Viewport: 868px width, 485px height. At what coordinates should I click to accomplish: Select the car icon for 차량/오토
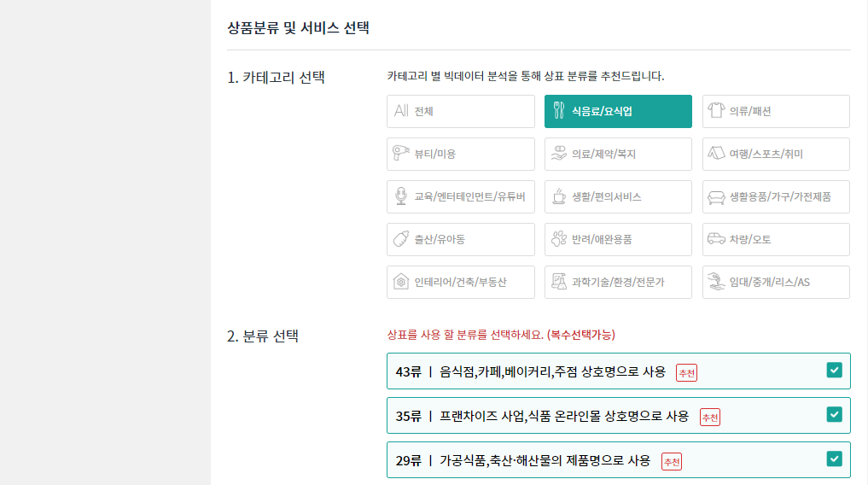click(716, 238)
